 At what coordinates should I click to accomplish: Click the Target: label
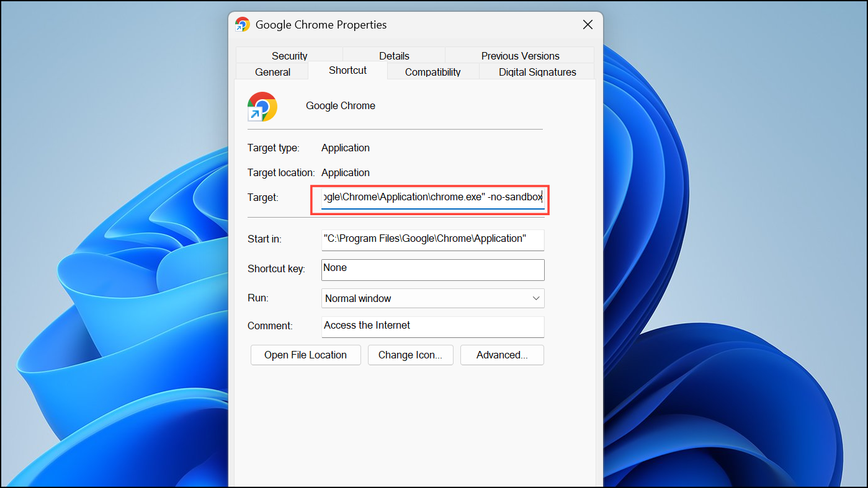(x=263, y=197)
